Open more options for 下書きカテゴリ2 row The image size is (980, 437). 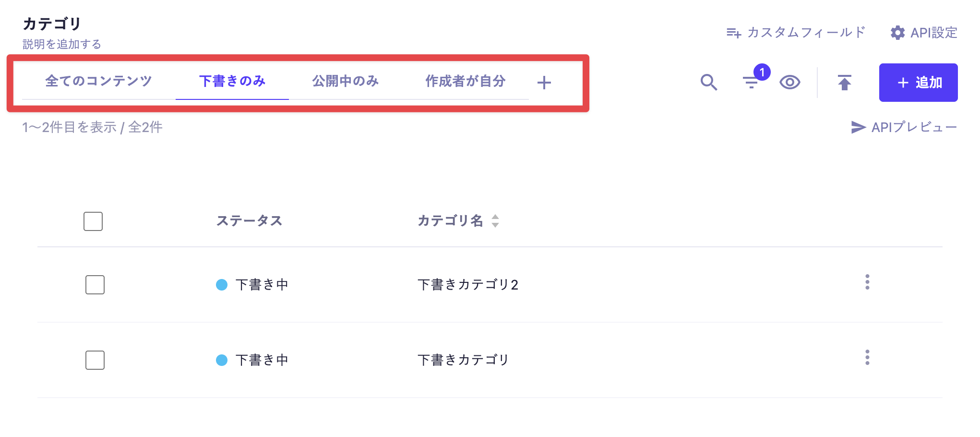coord(867,282)
